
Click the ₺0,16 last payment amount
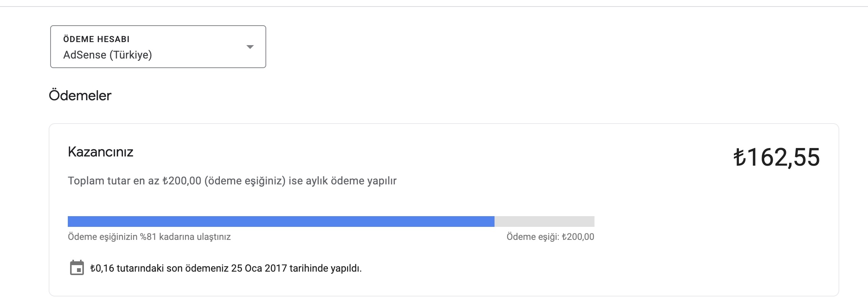pyautogui.click(x=102, y=268)
